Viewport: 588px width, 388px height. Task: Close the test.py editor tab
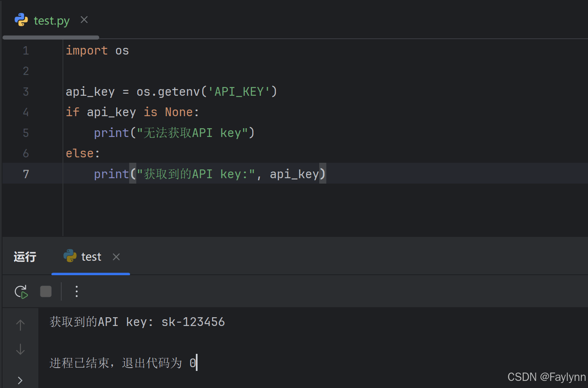tap(84, 20)
